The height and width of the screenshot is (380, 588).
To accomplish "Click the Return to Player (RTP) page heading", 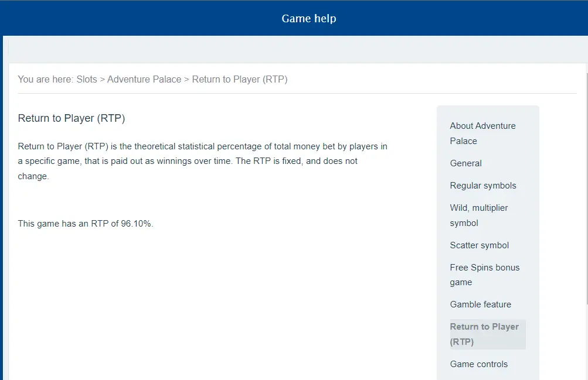I will click(x=72, y=118).
